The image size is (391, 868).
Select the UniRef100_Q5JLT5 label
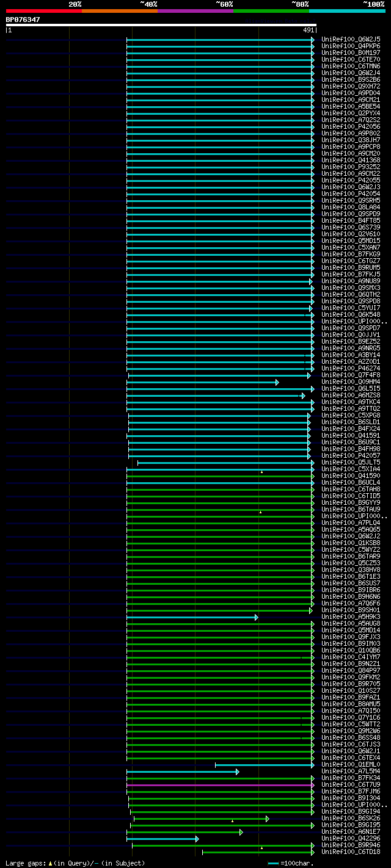[351, 462]
